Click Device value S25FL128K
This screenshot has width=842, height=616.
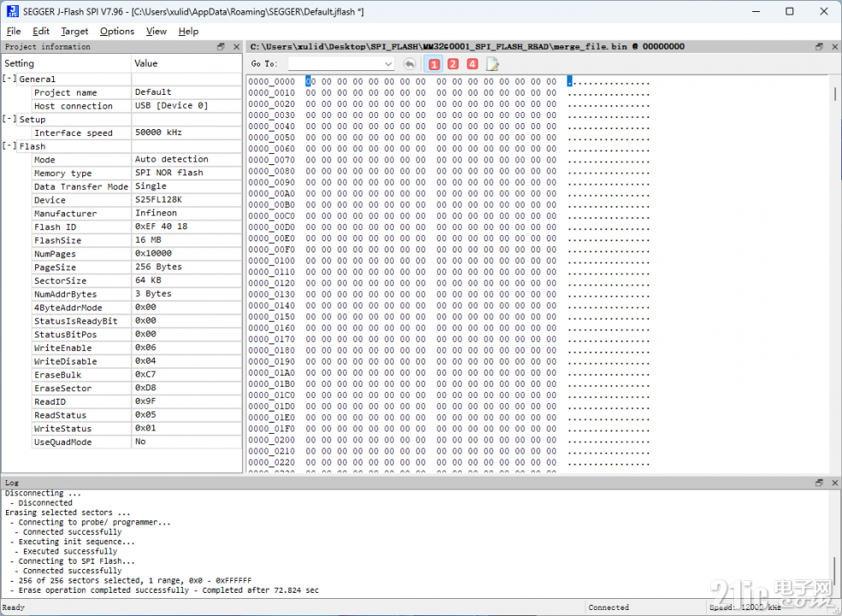coord(158,199)
